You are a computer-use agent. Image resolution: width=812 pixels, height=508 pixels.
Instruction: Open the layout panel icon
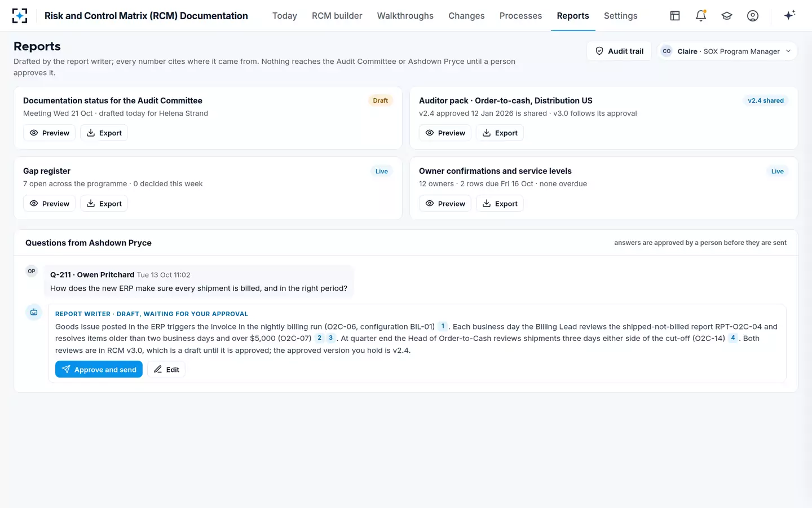[x=675, y=16]
